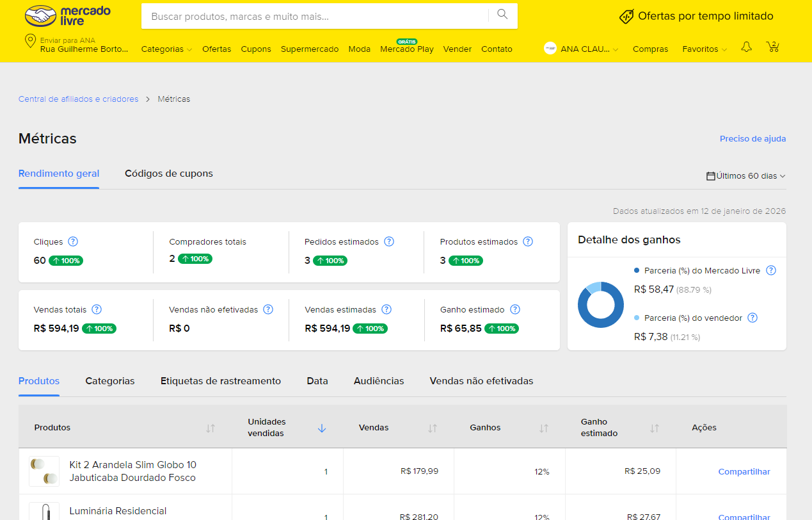Open the Favoritos dropdown
812x520 pixels.
click(704, 49)
